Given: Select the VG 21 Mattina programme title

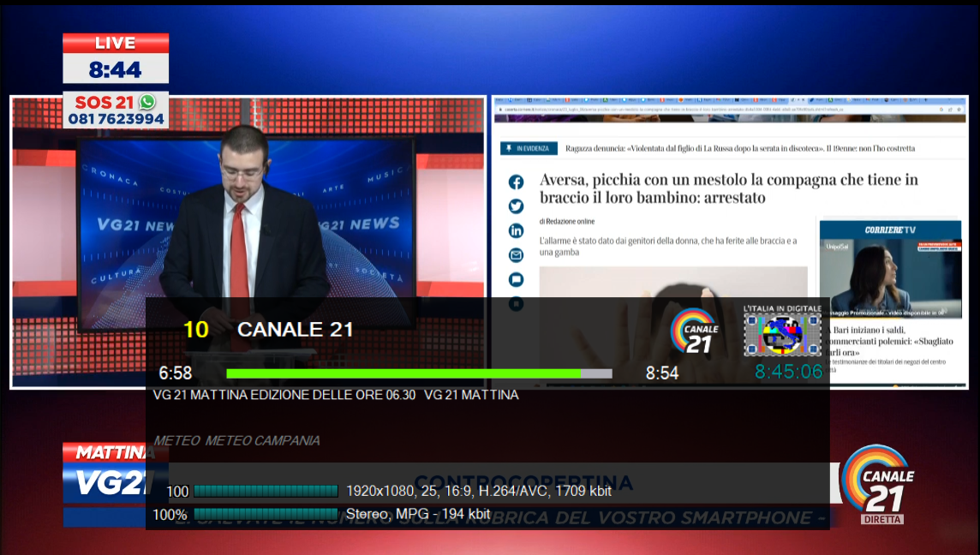Looking at the screenshot, I should [283, 395].
